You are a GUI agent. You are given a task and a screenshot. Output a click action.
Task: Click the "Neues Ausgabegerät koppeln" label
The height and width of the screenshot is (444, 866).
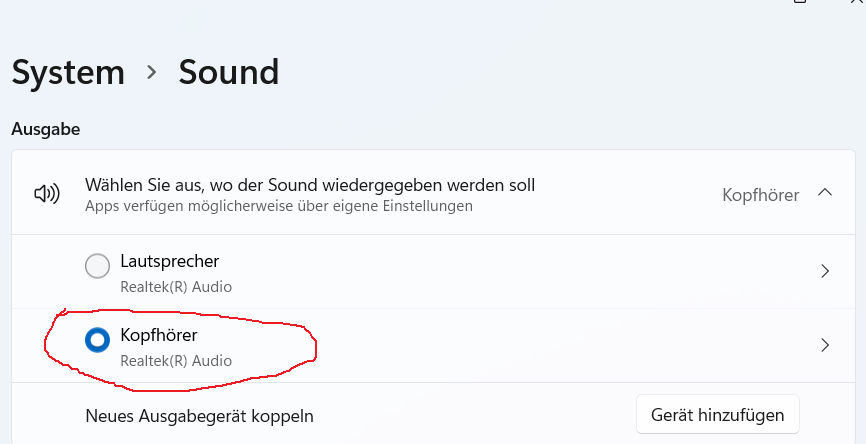tap(200, 415)
